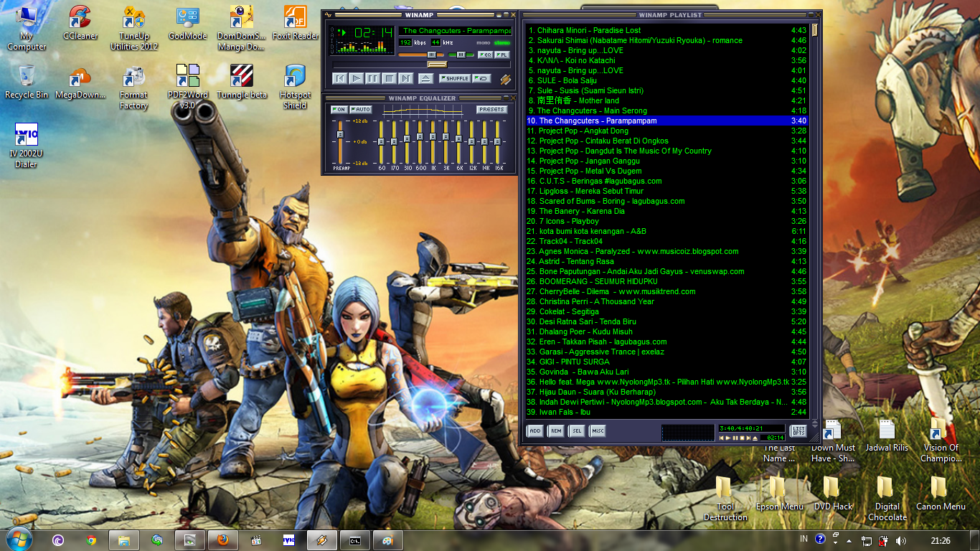Turn the equalizer ON button
The image size is (980, 551).
(339, 110)
